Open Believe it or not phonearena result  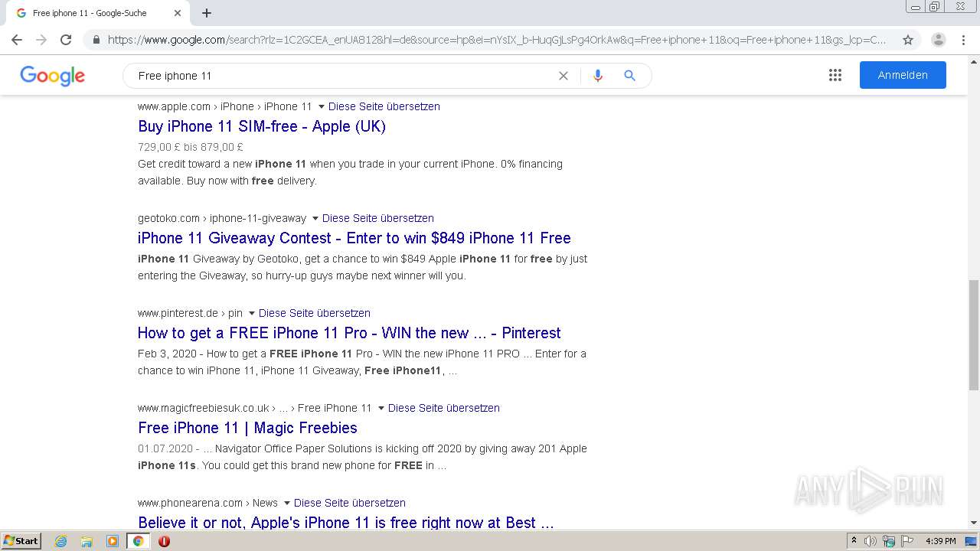pyautogui.click(x=346, y=523)
